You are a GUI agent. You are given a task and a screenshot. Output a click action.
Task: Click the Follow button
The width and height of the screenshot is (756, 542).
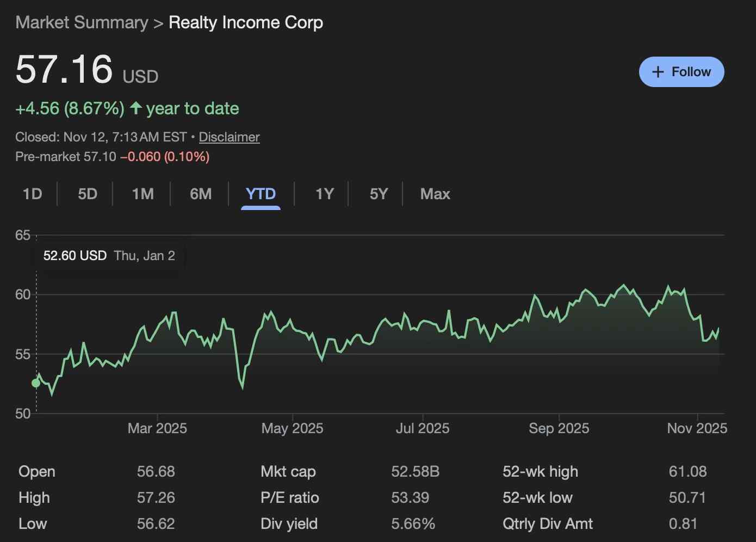[681, 72]
